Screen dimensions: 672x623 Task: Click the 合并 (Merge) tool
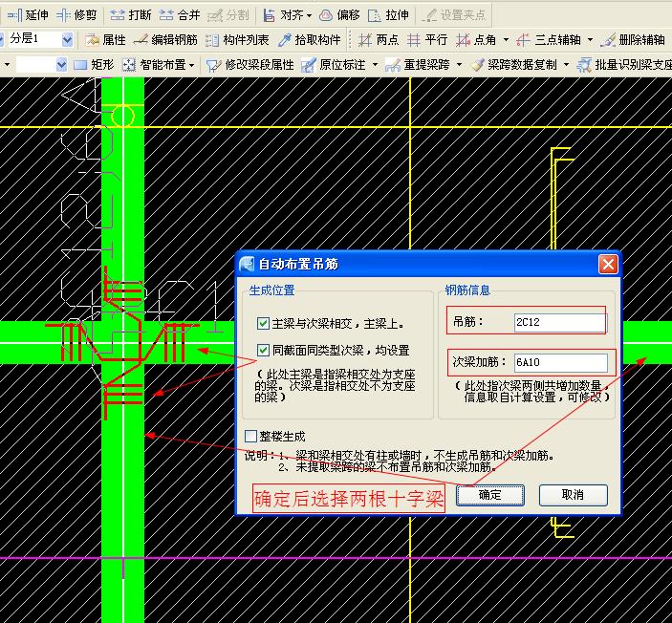click(179, 15)
